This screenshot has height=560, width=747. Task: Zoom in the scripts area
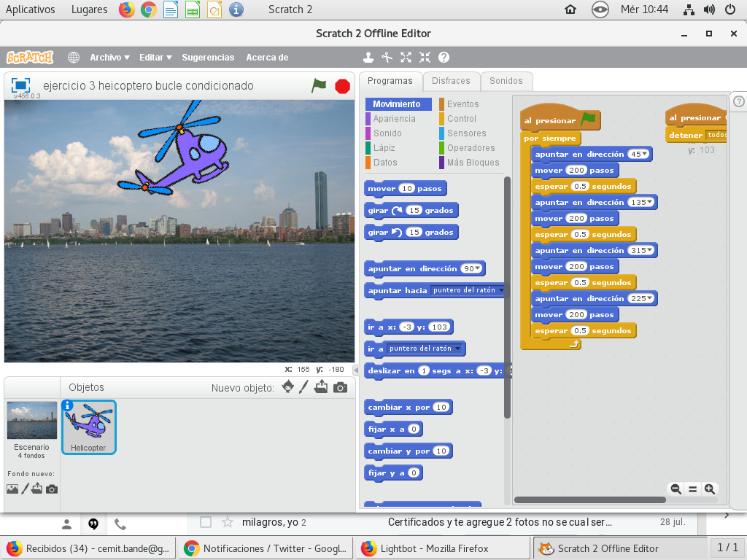[709, 489]
